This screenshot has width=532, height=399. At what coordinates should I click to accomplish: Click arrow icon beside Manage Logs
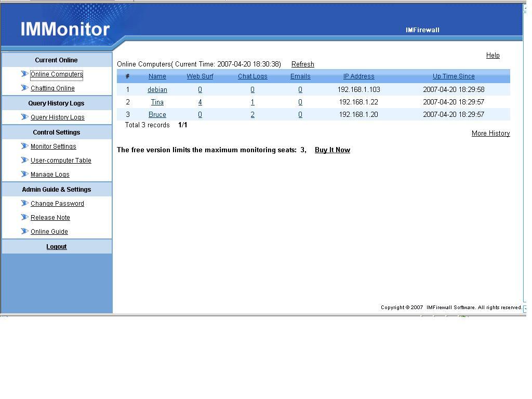click(24, 174)
